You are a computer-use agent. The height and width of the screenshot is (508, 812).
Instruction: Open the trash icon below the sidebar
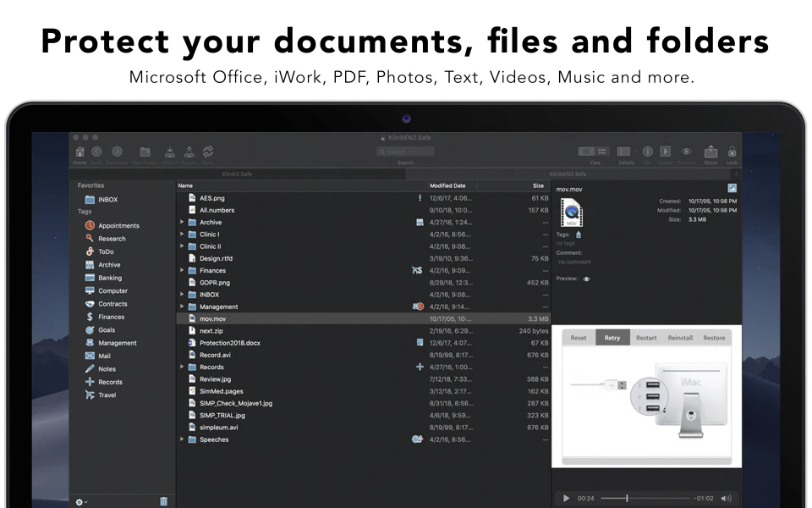click(163, 501)
